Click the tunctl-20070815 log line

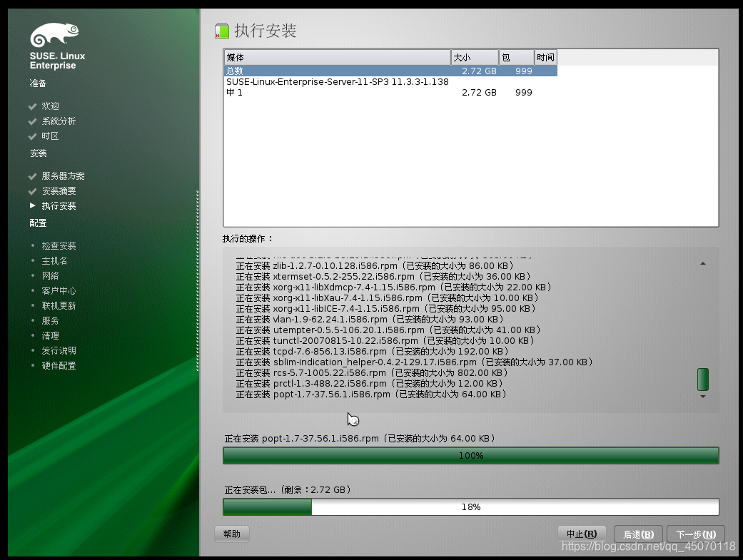tap(385, 341)
